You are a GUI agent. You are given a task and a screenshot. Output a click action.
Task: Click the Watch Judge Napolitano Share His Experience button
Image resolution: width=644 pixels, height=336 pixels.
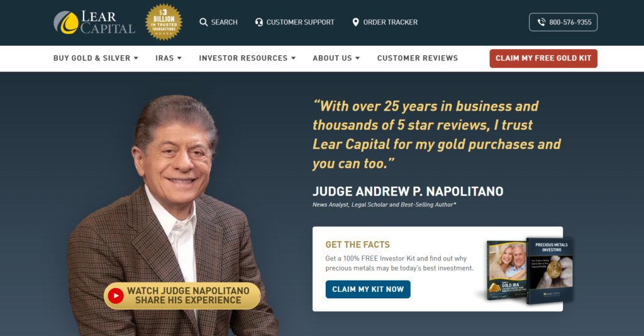(x=182, y=296)
